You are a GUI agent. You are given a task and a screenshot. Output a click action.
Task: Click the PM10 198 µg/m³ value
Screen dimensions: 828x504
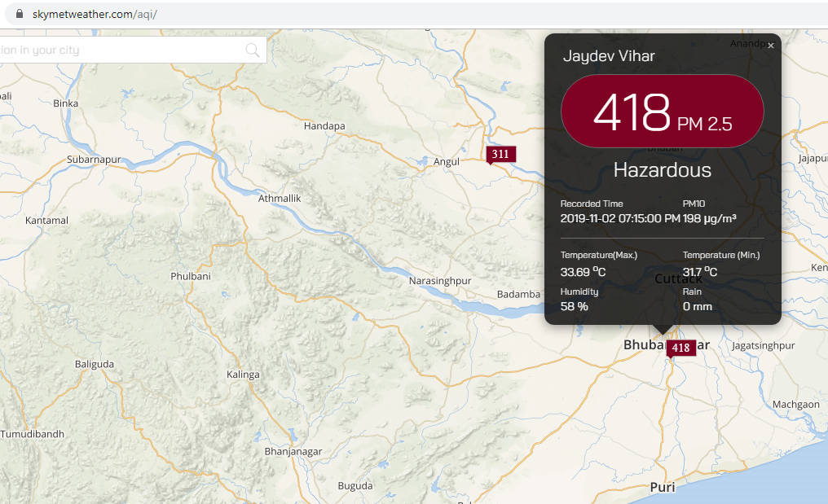[709, 218]
